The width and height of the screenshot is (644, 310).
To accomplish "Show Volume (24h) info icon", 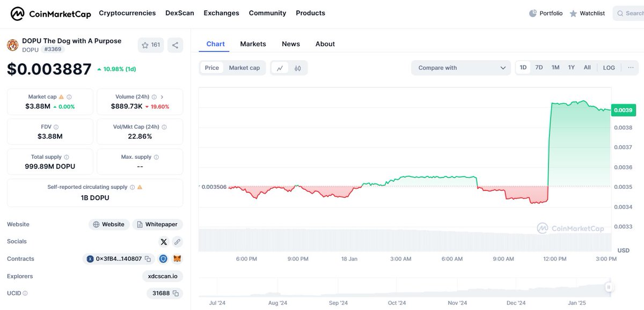I will click(155, 97).
